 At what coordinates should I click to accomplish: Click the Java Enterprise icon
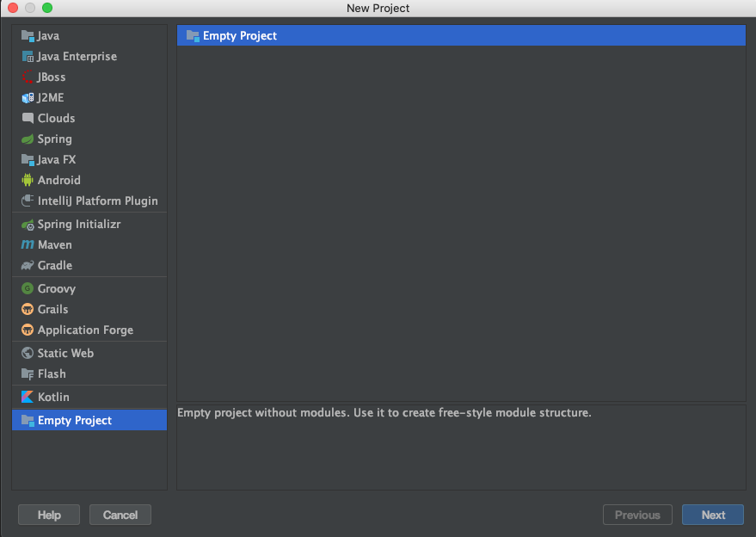[x=28, y=57]
